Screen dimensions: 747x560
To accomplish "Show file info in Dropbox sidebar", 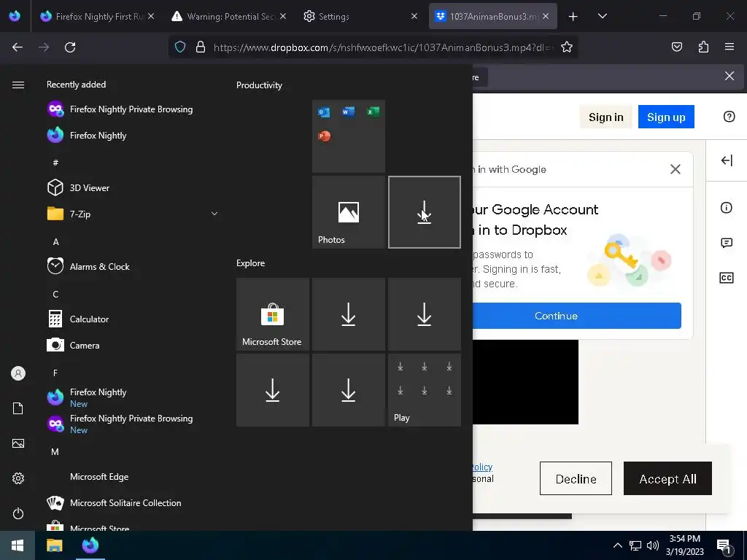I will (726, 208).
